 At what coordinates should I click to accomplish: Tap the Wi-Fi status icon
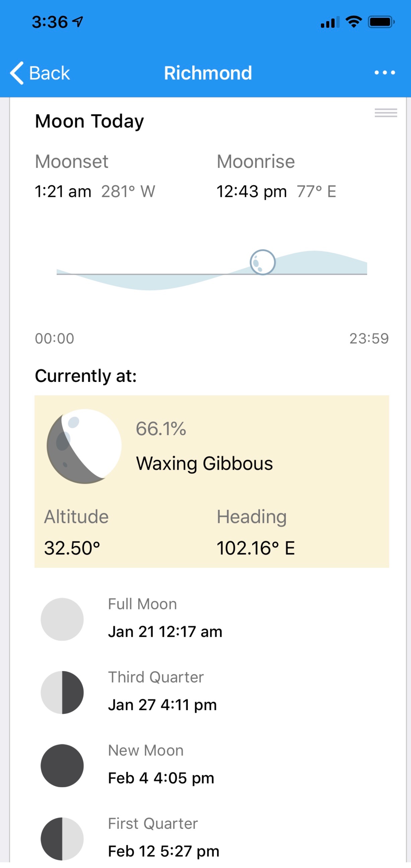[x=354, y=22]
